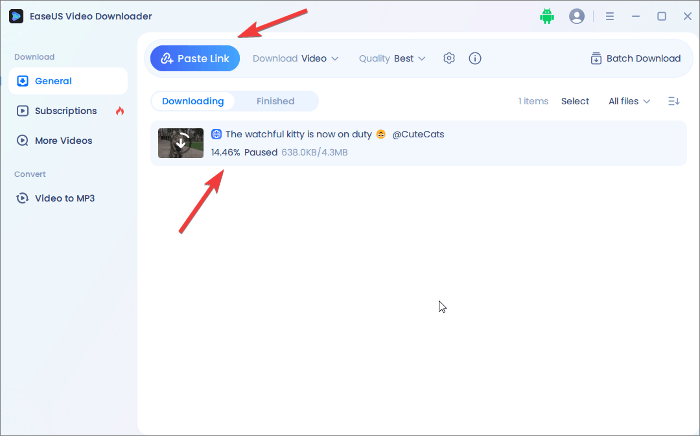
Task: Click the sort order icon
Action: (x=674, y=101)
